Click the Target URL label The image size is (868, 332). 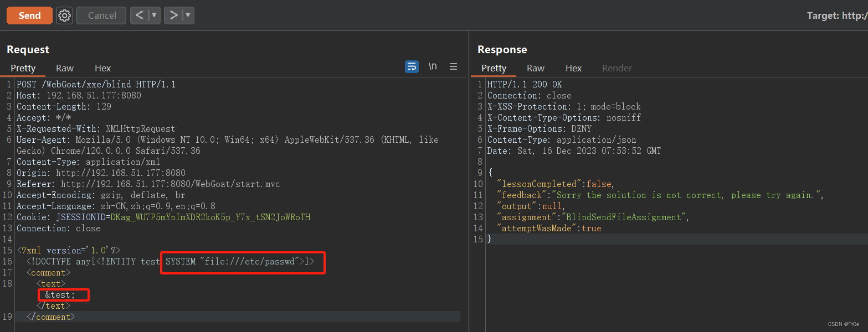(837, 15)
